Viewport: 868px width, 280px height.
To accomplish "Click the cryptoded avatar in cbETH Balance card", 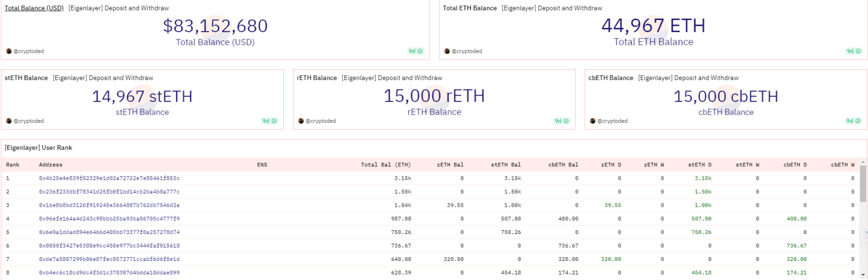I will tap(592, 121).
